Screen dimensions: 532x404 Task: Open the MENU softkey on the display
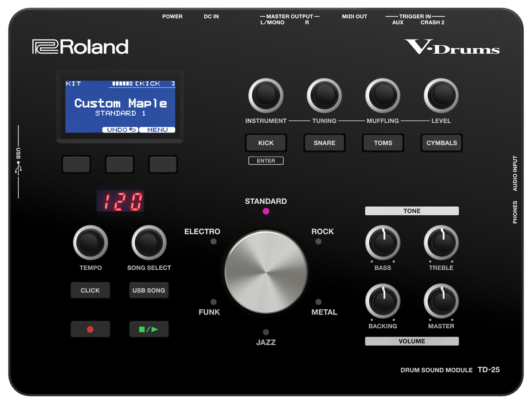tap(158, 130)
